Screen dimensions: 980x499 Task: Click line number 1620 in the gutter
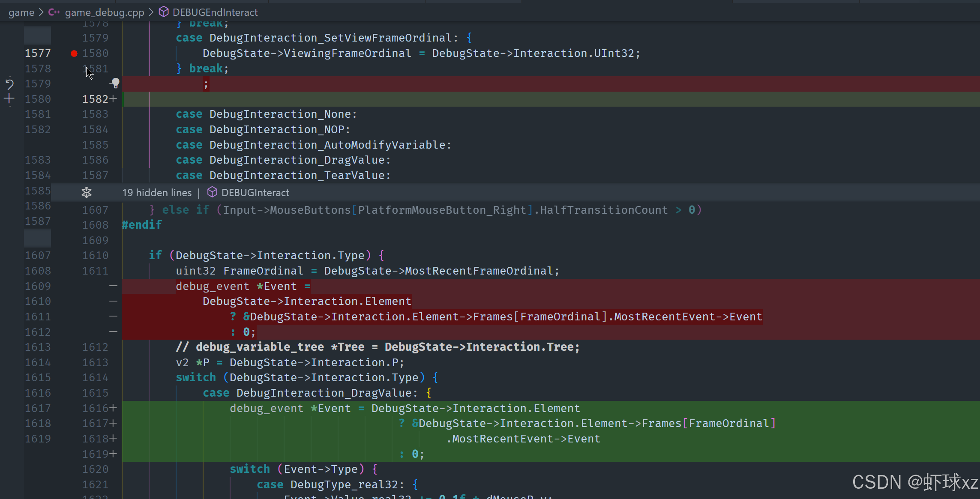coord(95,469)
